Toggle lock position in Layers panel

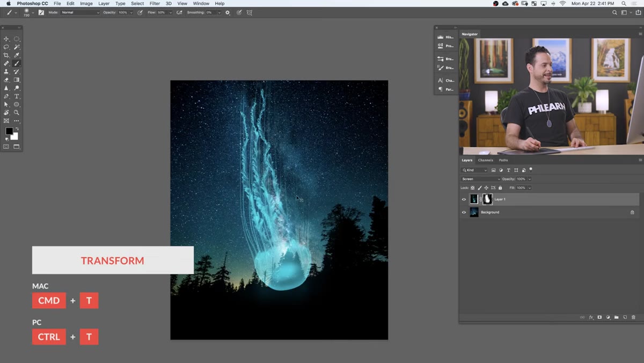486,188
